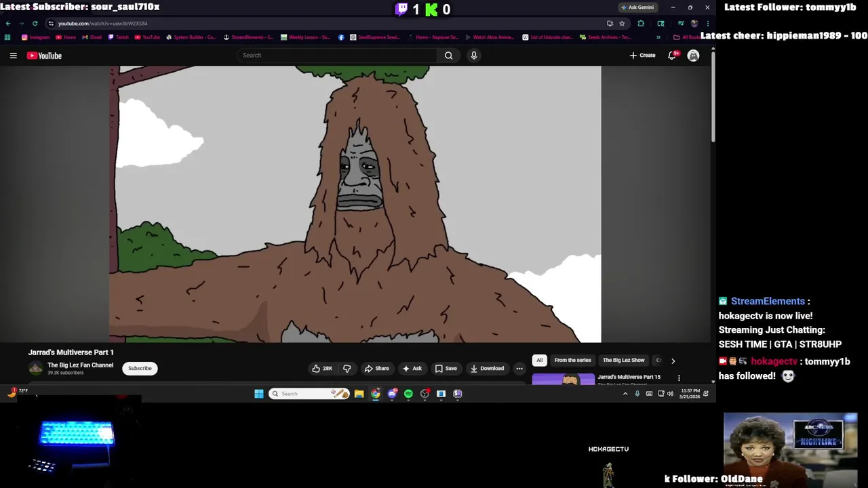
Task: Select The Big Lez Show chip
Action: (623, 361)
